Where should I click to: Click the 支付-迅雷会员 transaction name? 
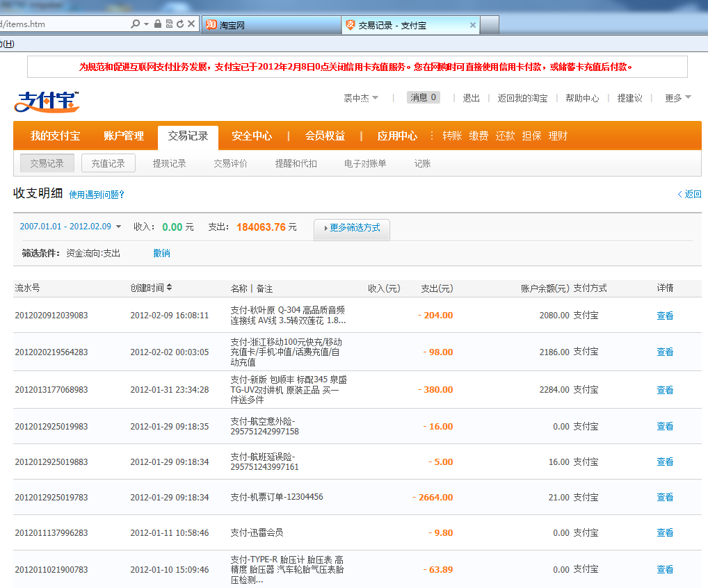257,532
